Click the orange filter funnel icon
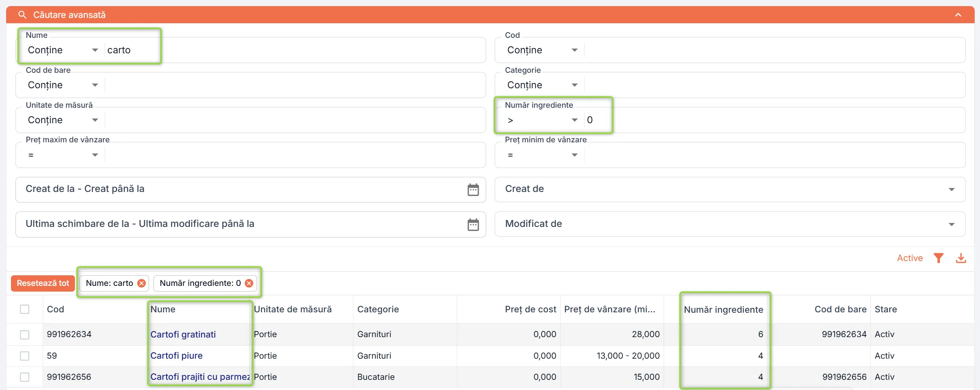 pyautogui.click(x=938, y=258)
